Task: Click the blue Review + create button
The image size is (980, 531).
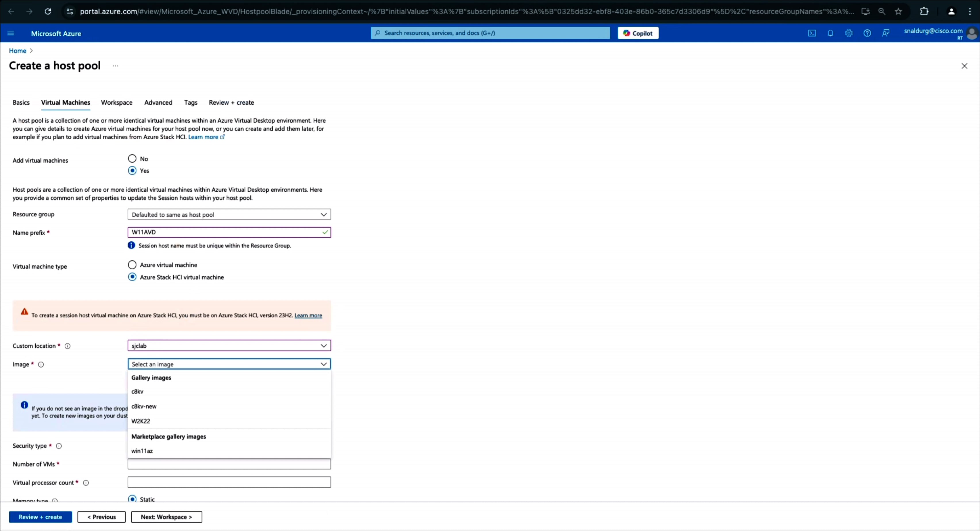Action: pos(40,517)
